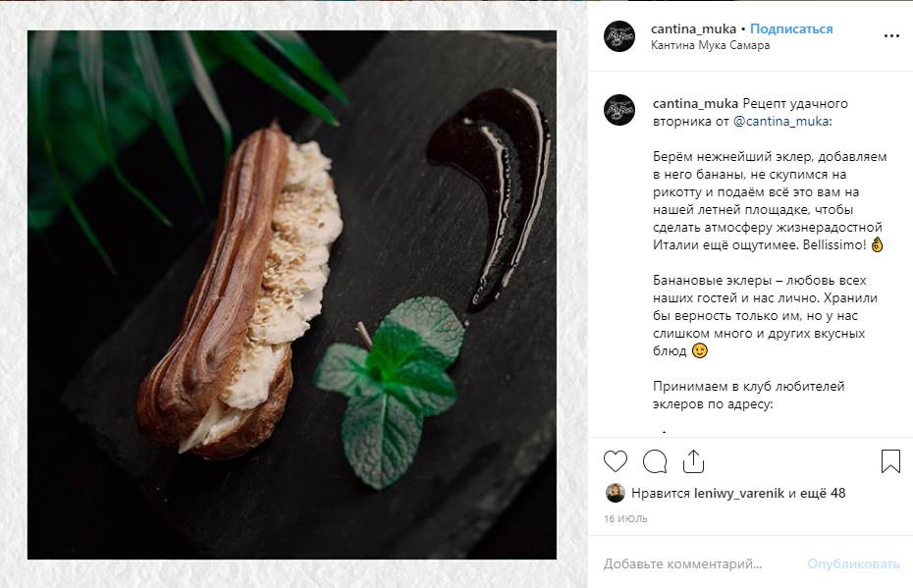Viewport: 913px width, 588px height.
Task: View the list of ещё 48 likes
Action: [x=822, y=493]
